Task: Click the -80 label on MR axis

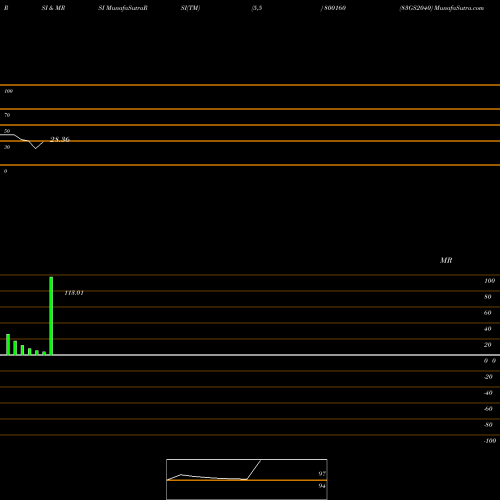Action: click(x=488, y=425)
